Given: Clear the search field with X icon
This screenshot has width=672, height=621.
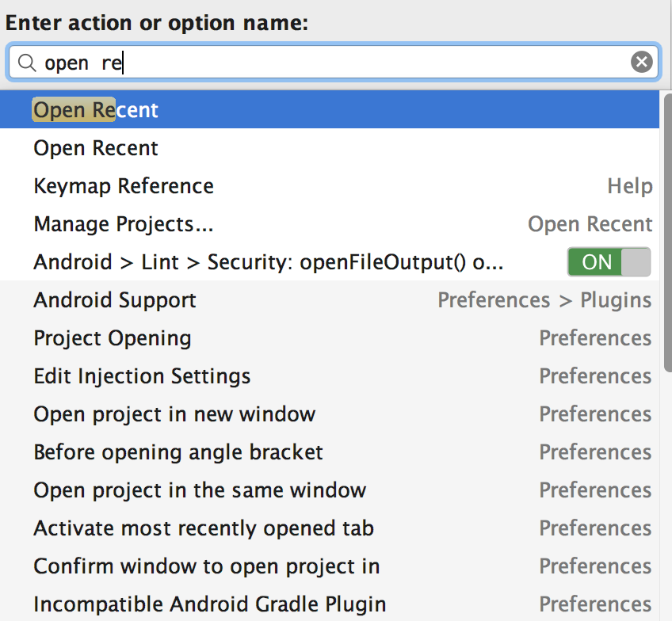Looking at the screenshot, I should [x=641, y=62].
